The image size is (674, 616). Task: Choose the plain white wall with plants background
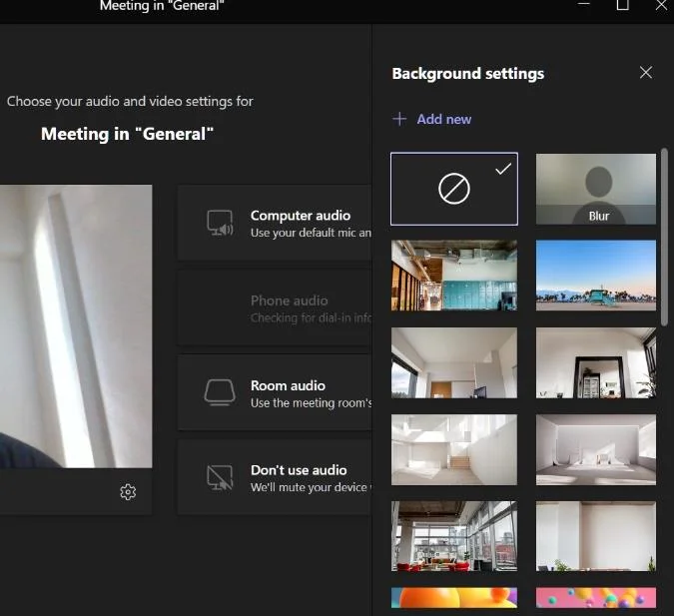[596, 536]
